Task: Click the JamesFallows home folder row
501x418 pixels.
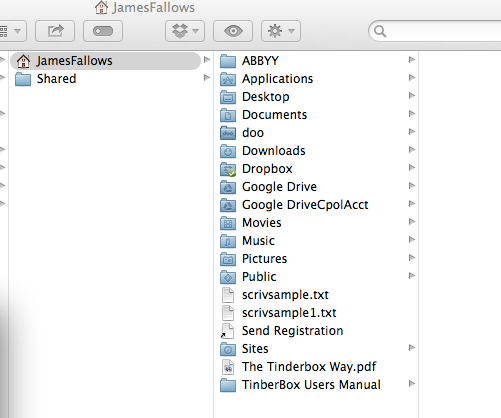Action: click(105, 61)
